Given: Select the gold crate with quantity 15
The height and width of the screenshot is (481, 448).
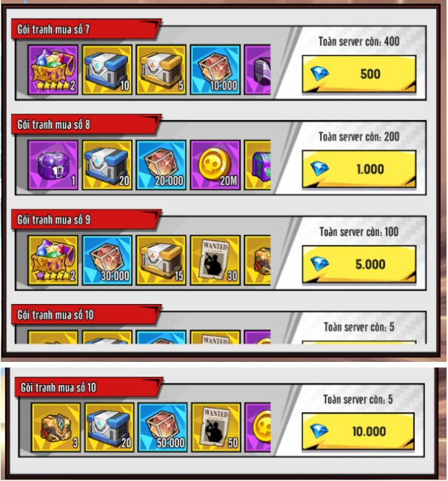Looking at the screenshot, I should [161, 260].
